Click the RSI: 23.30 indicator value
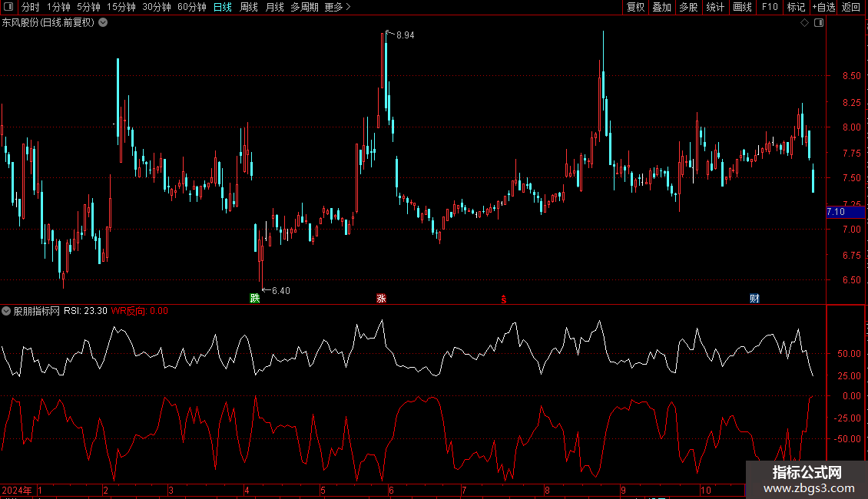The image size is (868, 499). click(x=85, y=311)
